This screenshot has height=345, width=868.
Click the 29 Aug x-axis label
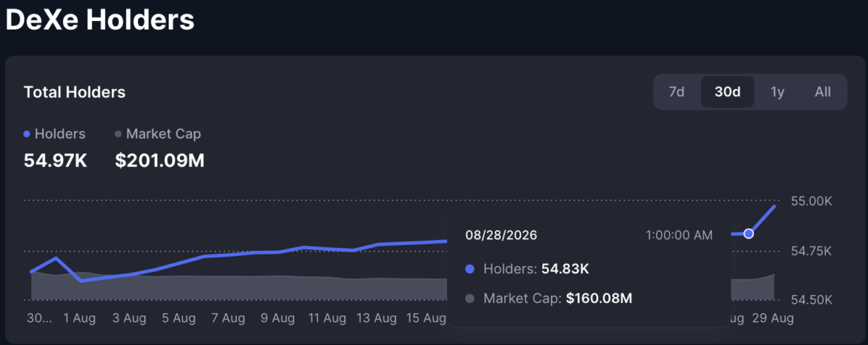coord(774,318)
